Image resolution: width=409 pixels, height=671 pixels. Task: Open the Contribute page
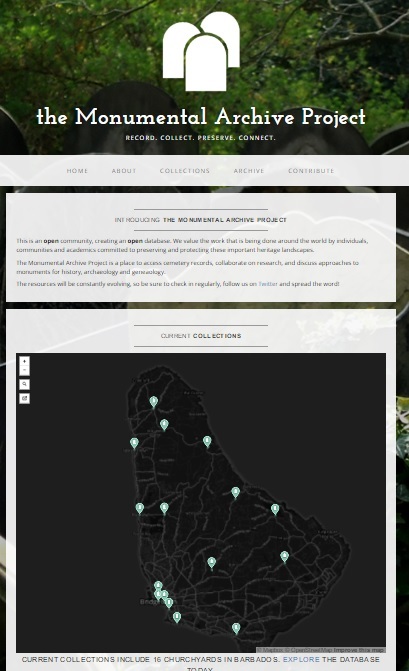(x=311, y=171)
